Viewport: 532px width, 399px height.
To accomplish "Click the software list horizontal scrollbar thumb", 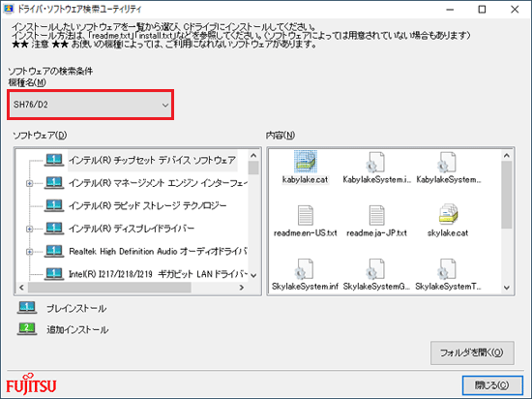I will (109, 288).
